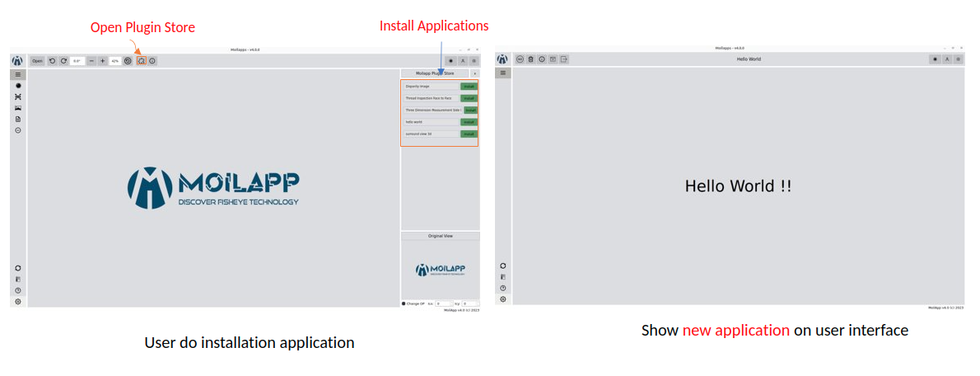
Task: Rotate image counter-clockwise in left window
Action: point(53,61)
